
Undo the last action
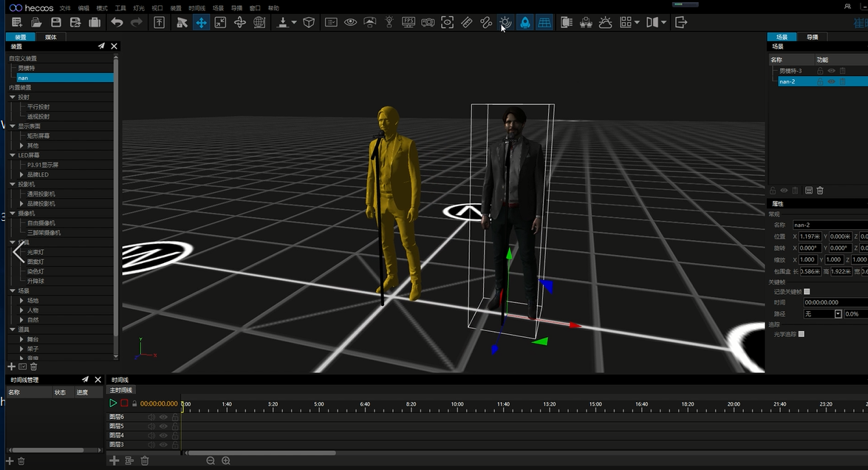pos(117,22)
